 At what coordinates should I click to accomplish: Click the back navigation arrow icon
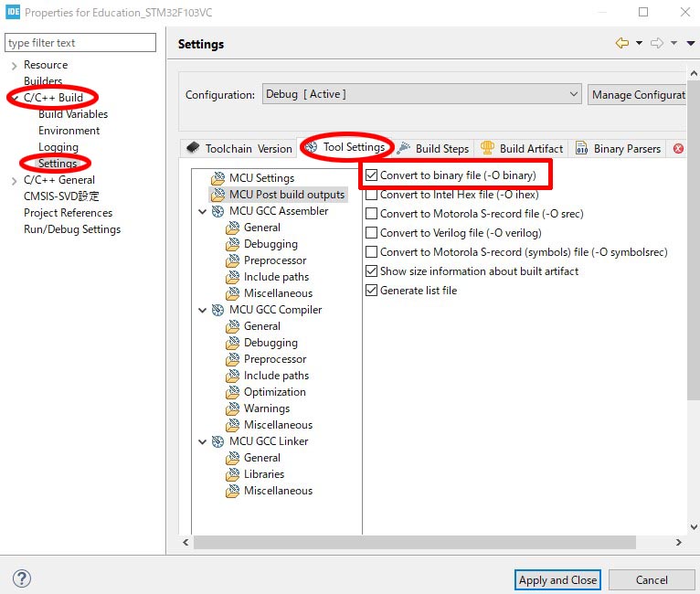622,43
